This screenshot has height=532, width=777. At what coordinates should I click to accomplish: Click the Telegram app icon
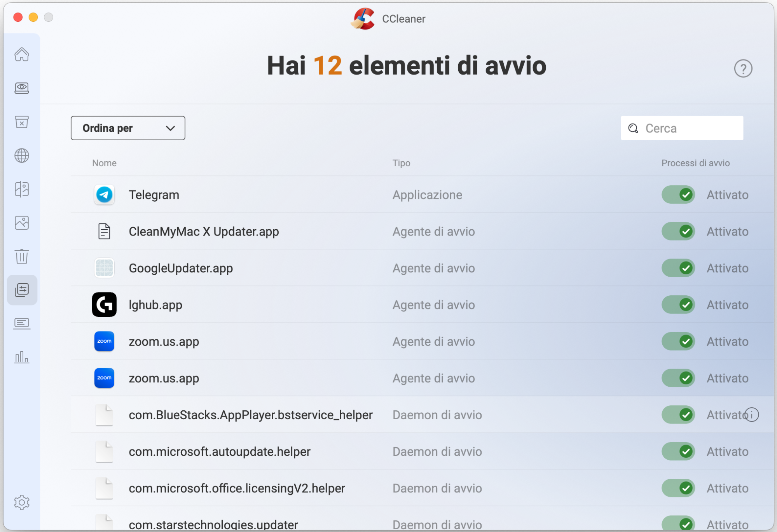[104, 195]
